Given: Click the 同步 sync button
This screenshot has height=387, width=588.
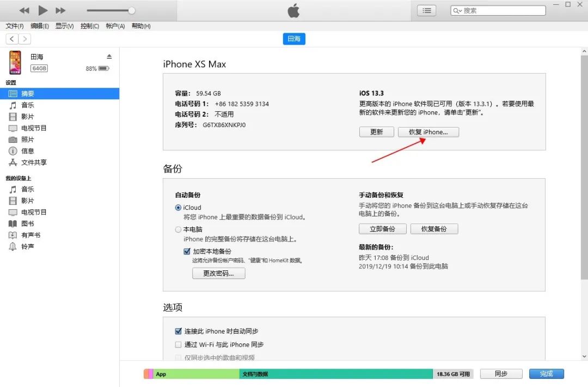Looking at the screenshot, I should 501,374.
